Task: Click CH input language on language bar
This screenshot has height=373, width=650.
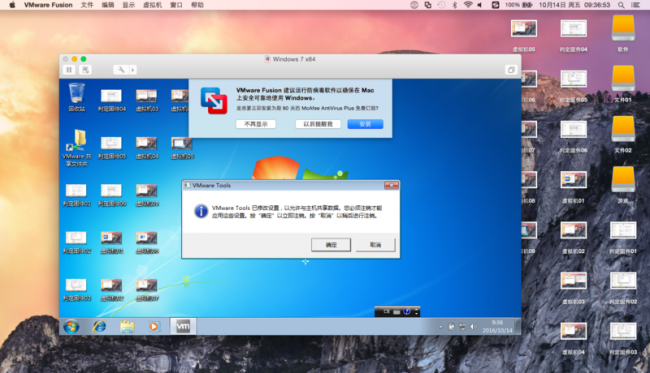Action: [x=386, y=312]
